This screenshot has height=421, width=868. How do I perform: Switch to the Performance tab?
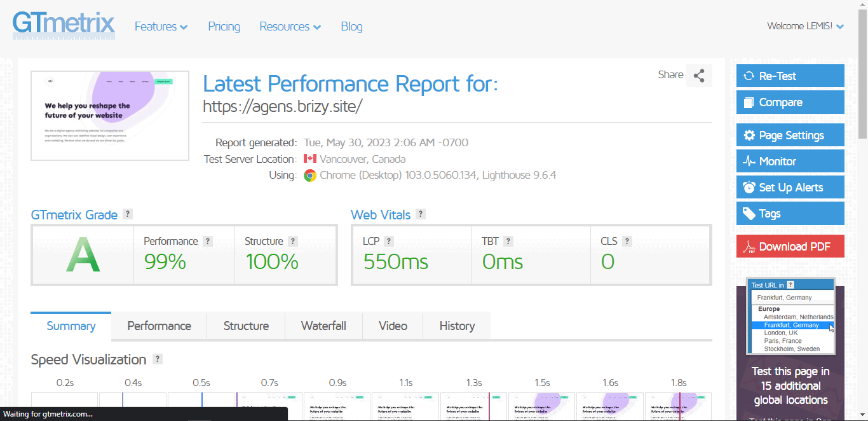159,326
